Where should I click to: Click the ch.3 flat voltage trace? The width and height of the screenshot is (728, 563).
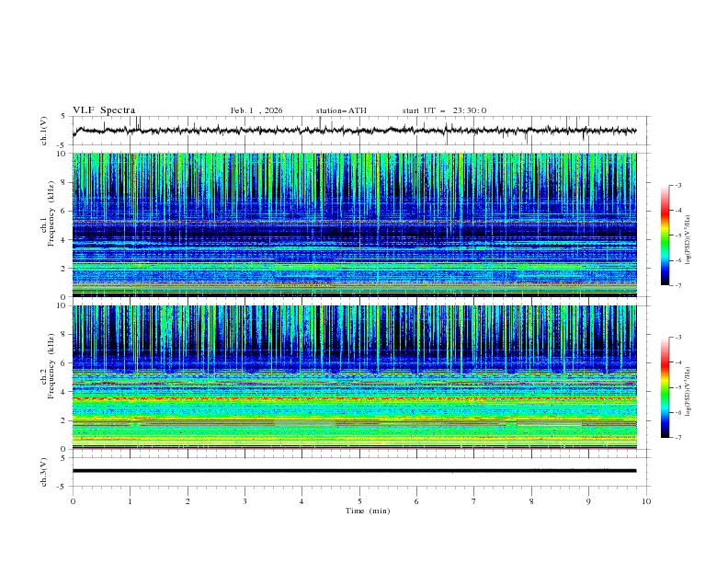point(355,471)
